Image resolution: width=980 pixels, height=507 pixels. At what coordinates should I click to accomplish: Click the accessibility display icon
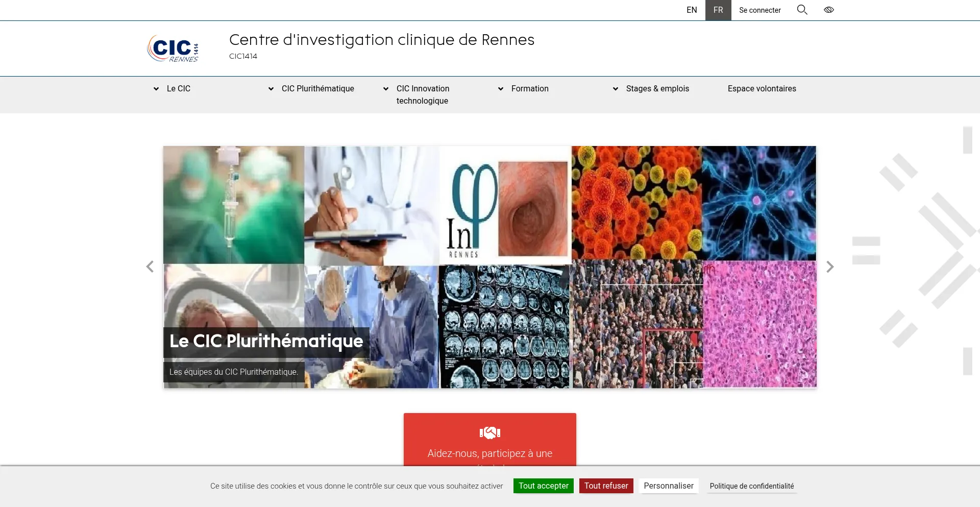tap(828, 10)
